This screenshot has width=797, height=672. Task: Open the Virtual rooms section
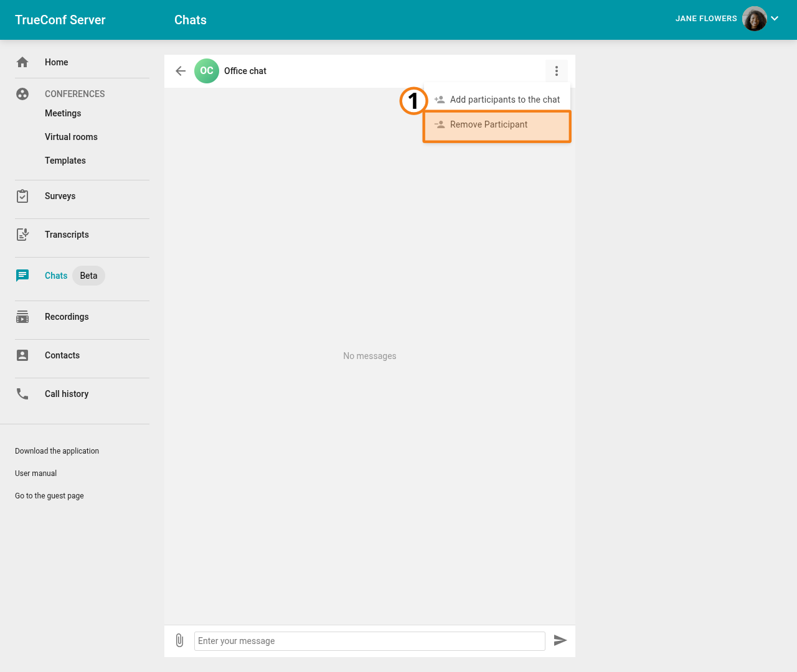pyautogui.click(x=71, y=137)
